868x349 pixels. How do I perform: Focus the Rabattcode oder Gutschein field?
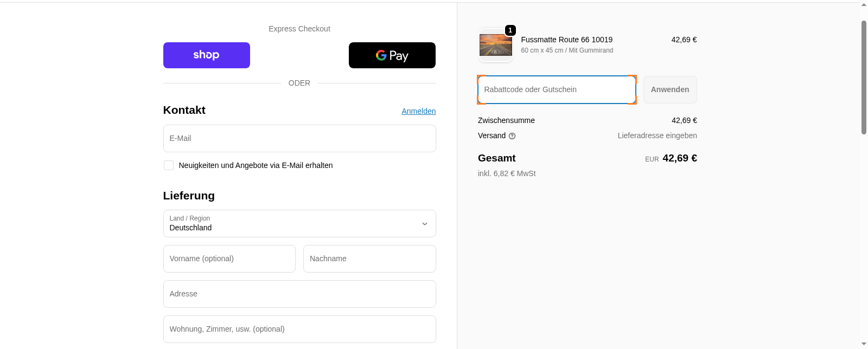coord(556,89)
